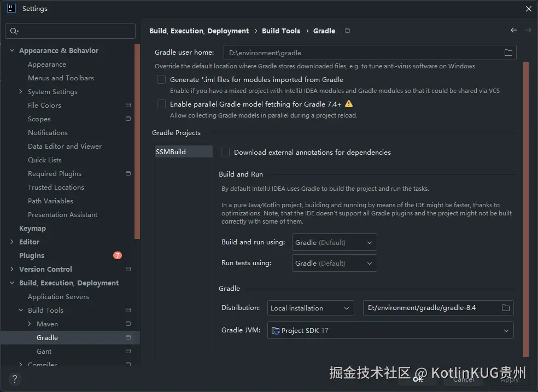Open the Run tests using dropdown

[x=334, y=263]
